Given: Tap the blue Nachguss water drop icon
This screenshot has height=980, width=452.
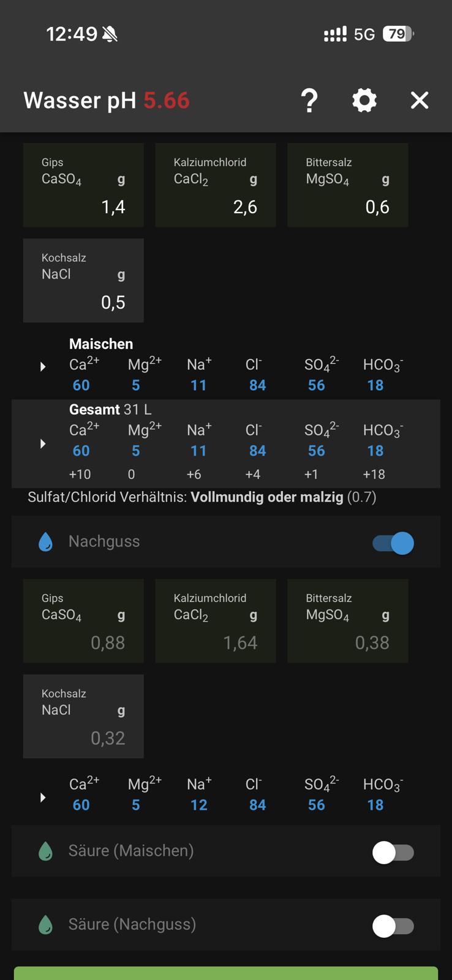Looking at the screenshot, I should [x=45, y=542].
